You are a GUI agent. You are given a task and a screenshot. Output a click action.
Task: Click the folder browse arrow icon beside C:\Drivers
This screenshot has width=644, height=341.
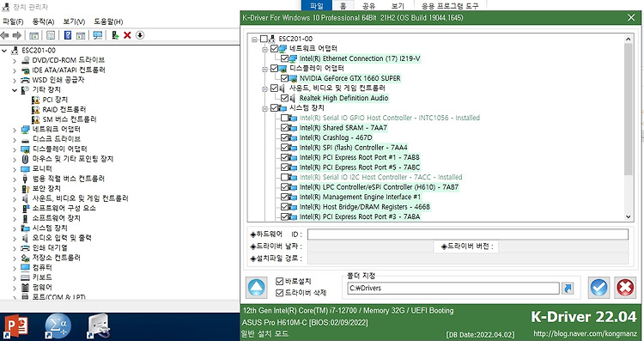568,289
